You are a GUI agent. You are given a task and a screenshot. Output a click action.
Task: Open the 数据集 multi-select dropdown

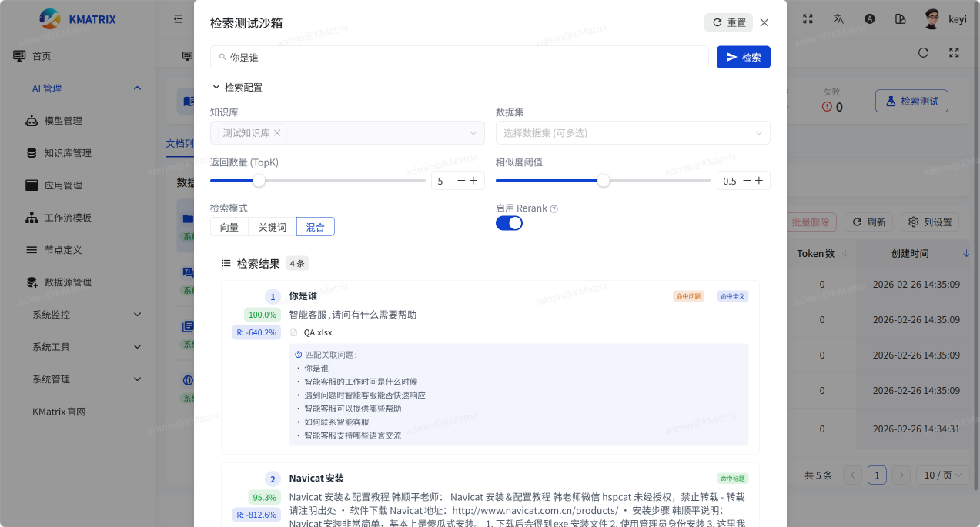coord(632,132)
